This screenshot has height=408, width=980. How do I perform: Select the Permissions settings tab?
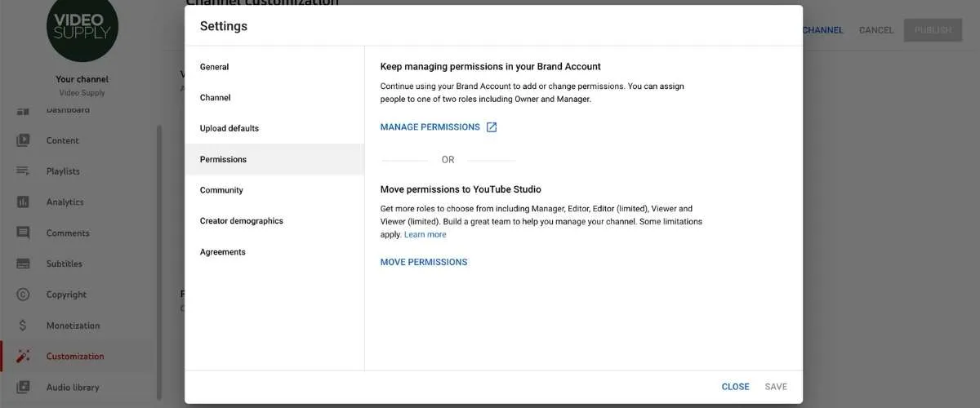[x=274, y=159]
